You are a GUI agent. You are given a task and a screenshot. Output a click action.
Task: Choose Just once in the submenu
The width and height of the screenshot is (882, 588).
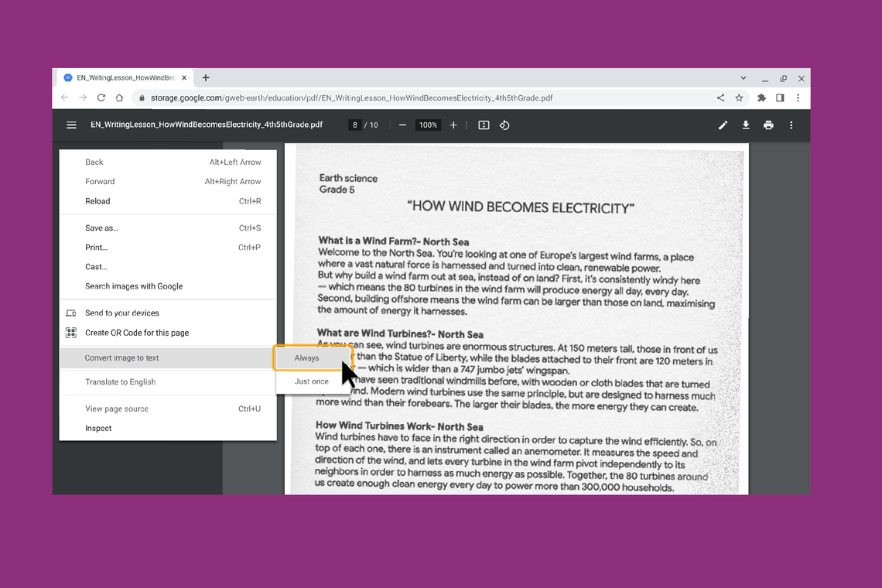pos(312,381)
